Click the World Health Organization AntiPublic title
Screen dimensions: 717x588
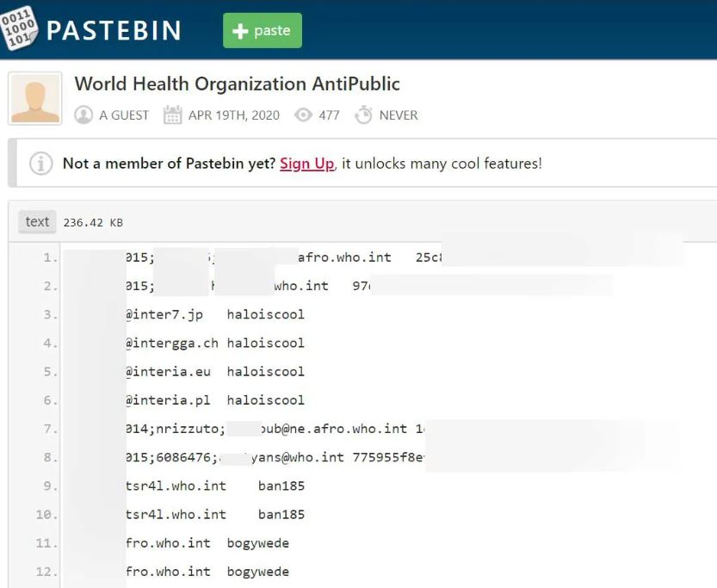coord(237,84)
